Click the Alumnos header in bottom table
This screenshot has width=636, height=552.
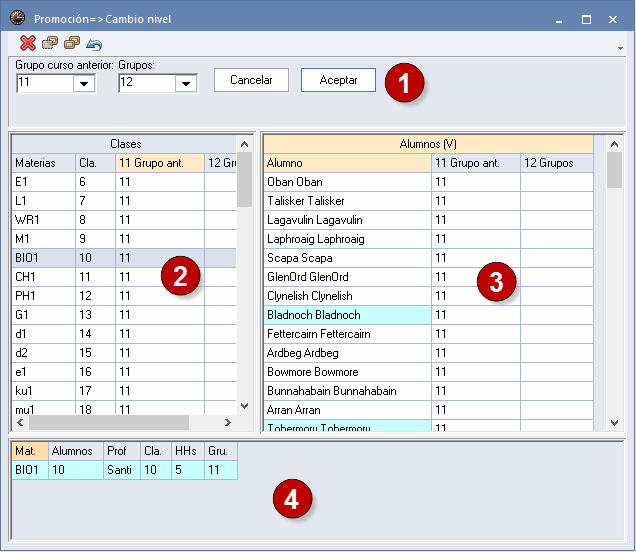click(76, 451)
